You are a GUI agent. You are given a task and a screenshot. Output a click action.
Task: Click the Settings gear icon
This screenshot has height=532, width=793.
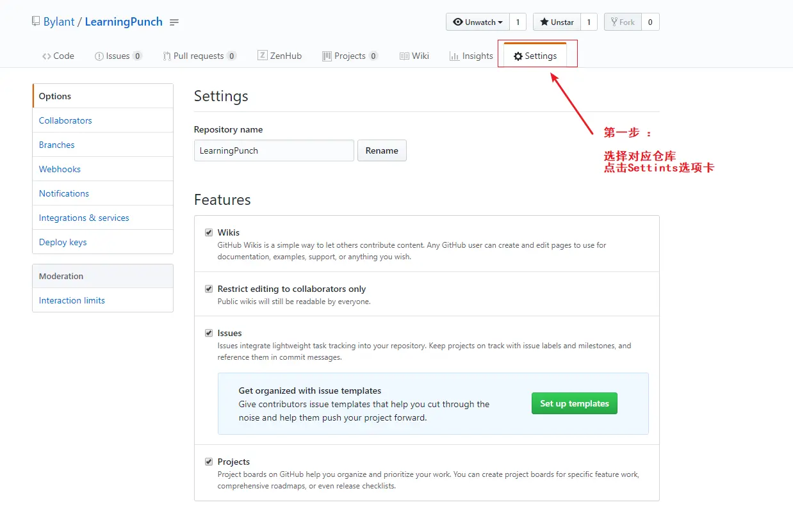(518, 56)
